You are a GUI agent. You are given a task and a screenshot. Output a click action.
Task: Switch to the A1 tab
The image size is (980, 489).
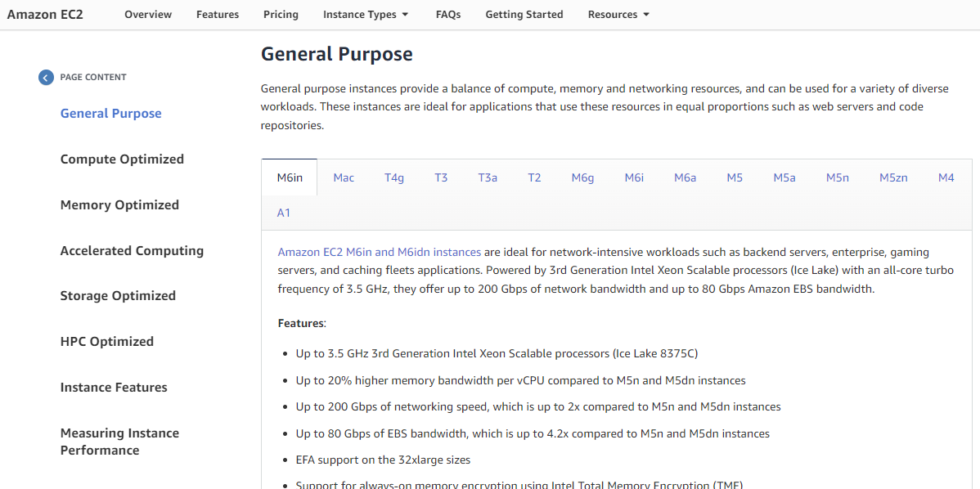[x=284, y=213]
